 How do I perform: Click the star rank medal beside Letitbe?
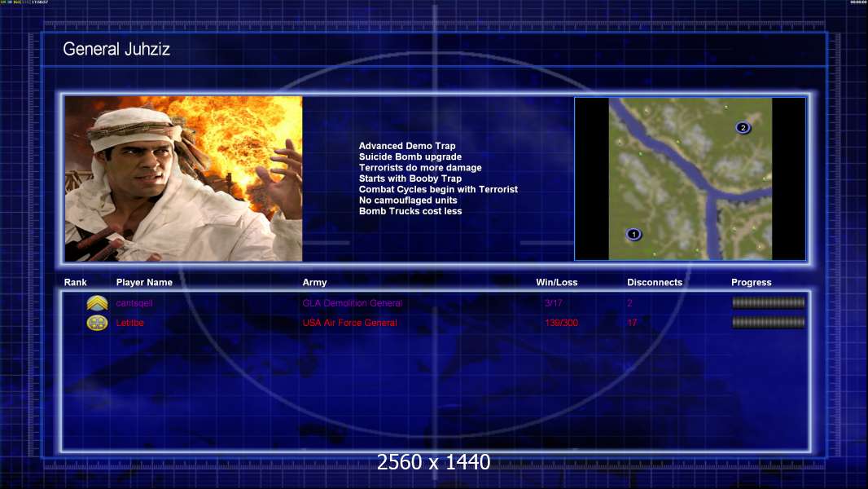[98, 323]
